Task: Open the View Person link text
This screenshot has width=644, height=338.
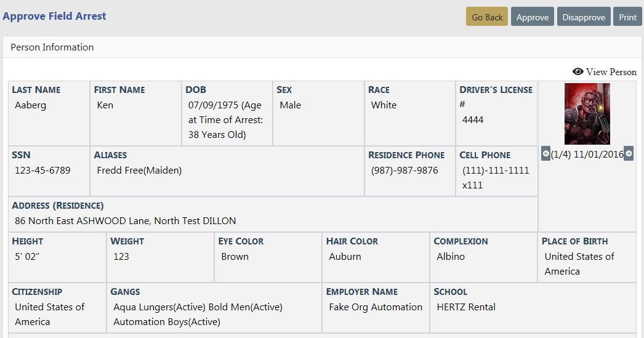Action: coord(611,72)
